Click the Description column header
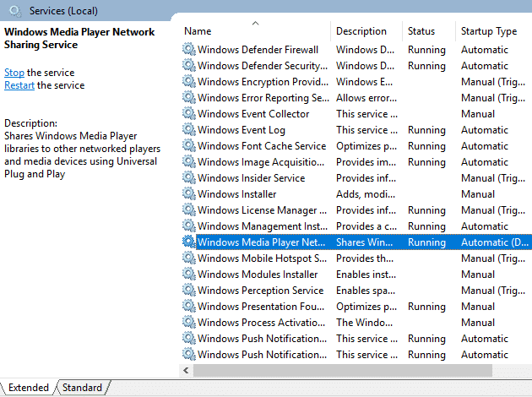532x397 pixels. pos(361,31)
